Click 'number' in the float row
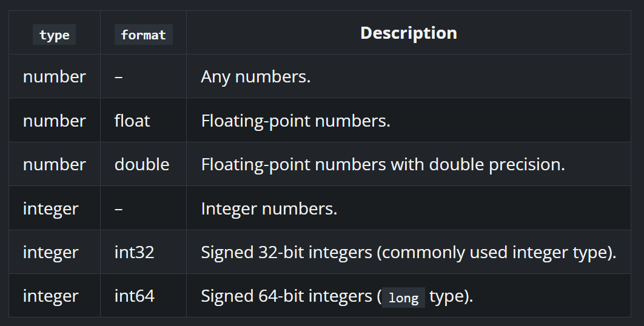The width and height of the screenshot is (644, 326). (54, 121)
